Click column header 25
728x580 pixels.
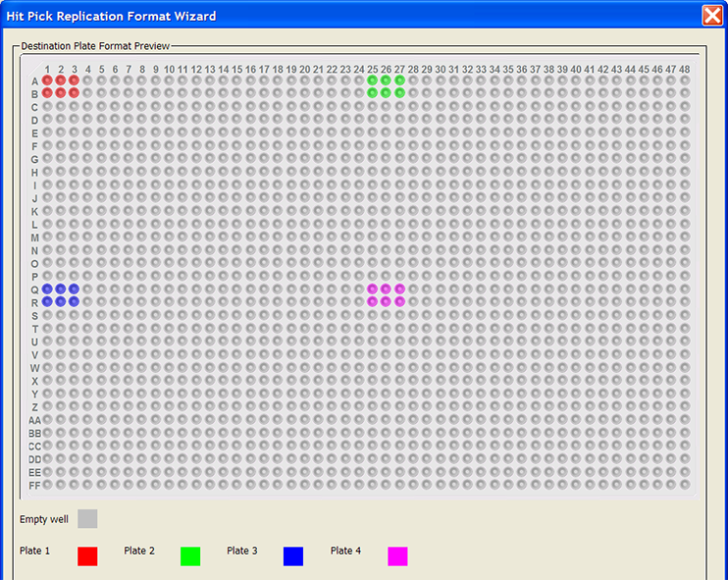373,70
